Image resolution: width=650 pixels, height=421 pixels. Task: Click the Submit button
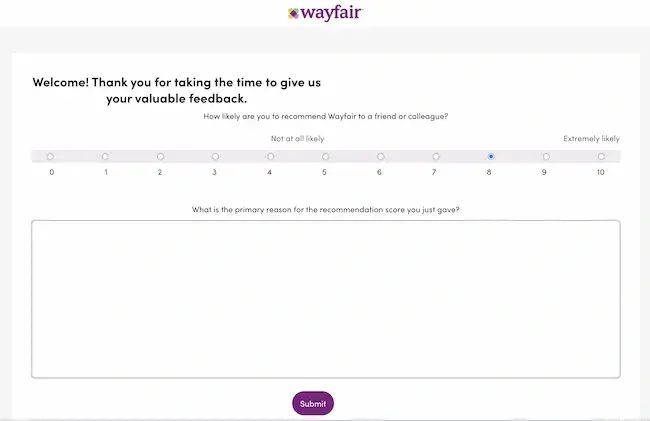(313, 403)
